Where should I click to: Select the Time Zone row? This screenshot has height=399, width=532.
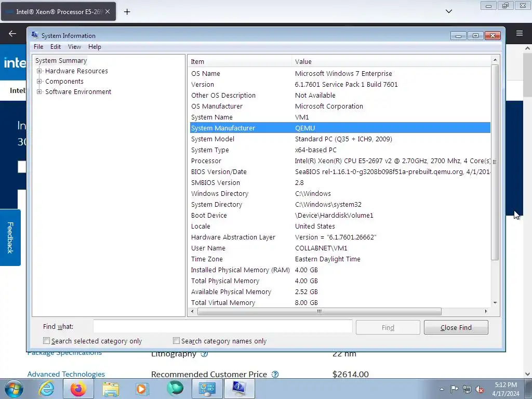(340, 259)
